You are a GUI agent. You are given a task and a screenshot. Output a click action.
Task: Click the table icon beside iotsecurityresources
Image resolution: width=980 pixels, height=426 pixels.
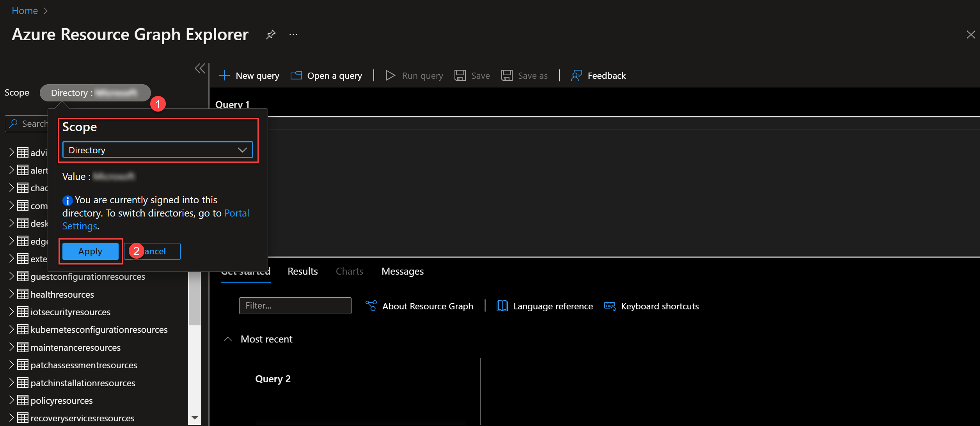tap(23, 312)
